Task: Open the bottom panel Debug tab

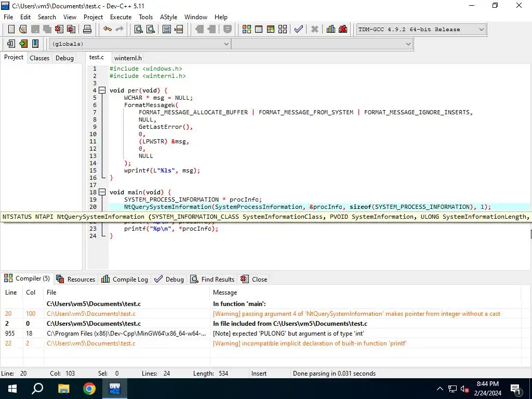Action: (x=169, y=279)
